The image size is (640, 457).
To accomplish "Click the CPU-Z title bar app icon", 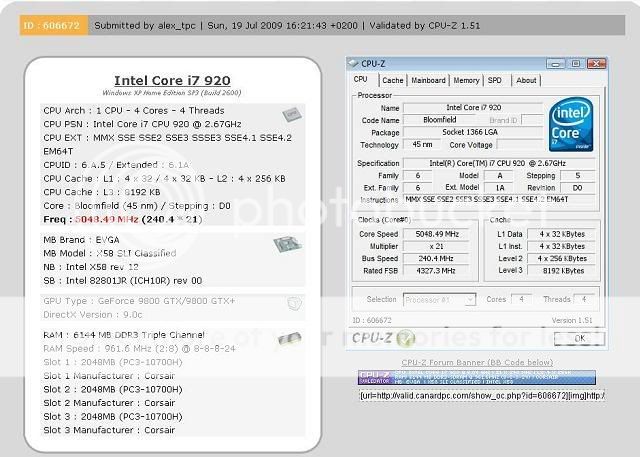I will [352, 63].
